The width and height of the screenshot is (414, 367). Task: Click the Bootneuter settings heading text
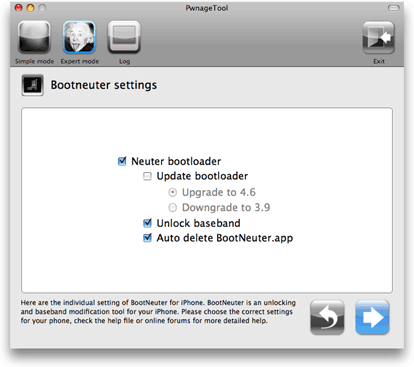104,85
